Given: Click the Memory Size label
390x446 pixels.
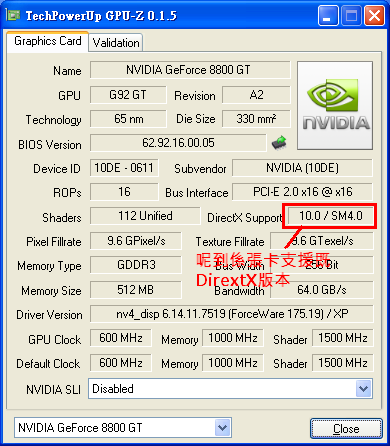Looking at the screenshot, I should coord(51,291).
